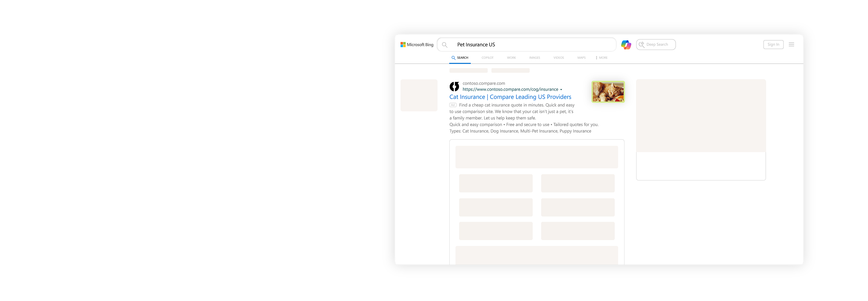
Task: Click the Microsoft Bing logo
Action: click(x=417, y=45)
